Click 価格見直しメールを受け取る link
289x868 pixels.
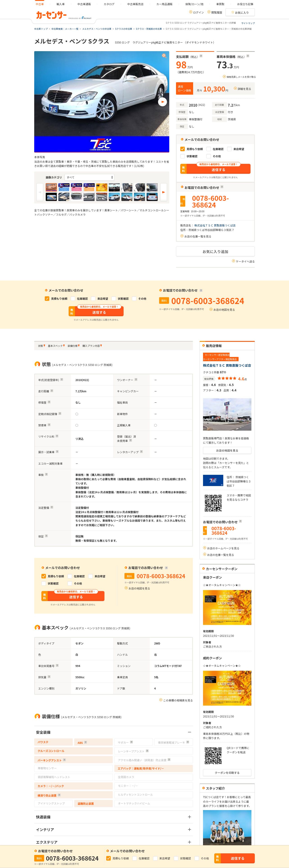[x=239, y=77]
